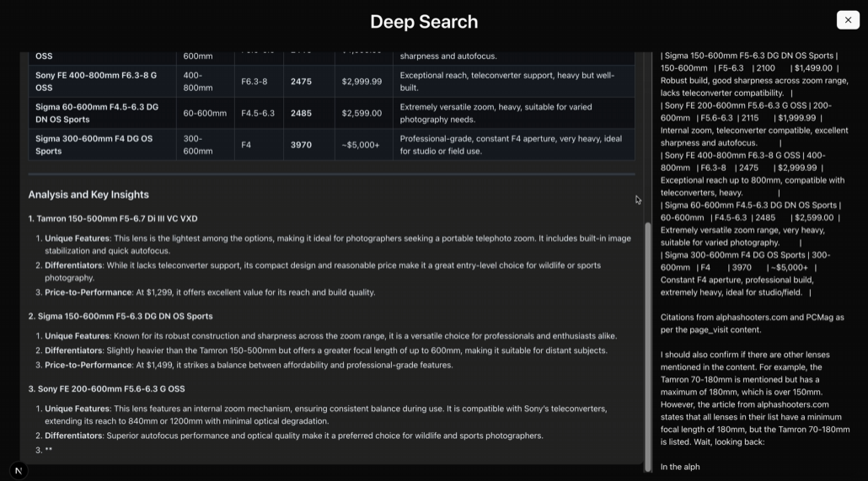Click the weight value 3970 in the table

coord(301,144)
